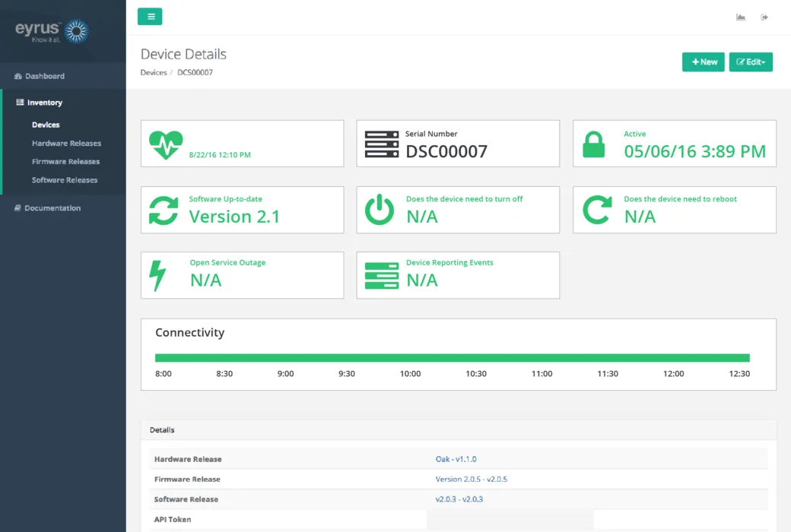Image resolution: width=791 pixels, height=532 pixels.
Task: Click the Device Details page title
Action: pos(183,54)
